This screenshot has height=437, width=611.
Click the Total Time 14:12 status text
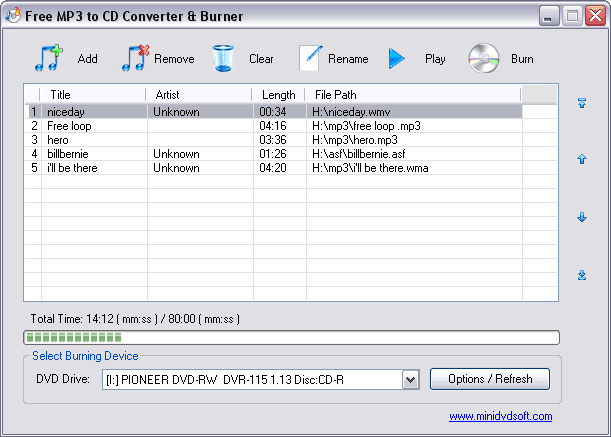135,319
